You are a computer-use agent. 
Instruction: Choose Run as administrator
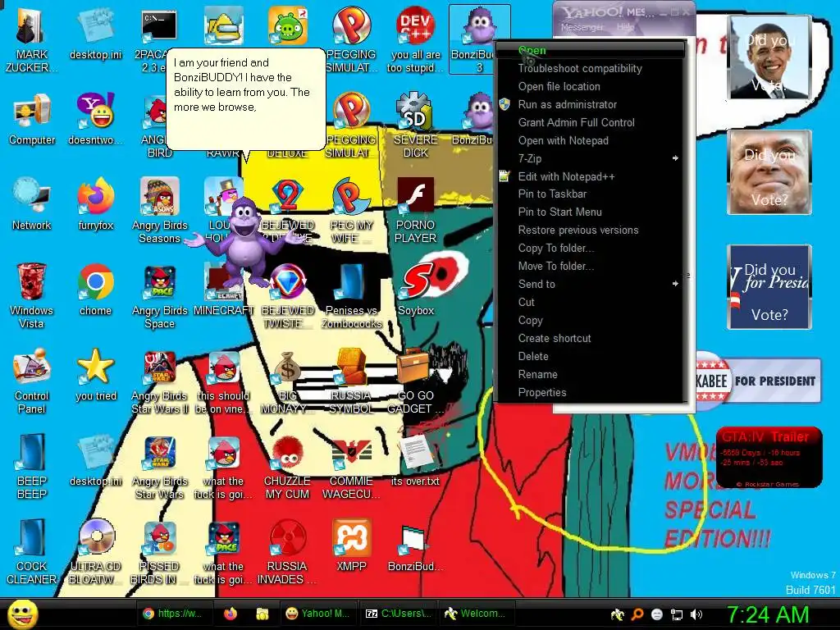coord(591,104)
